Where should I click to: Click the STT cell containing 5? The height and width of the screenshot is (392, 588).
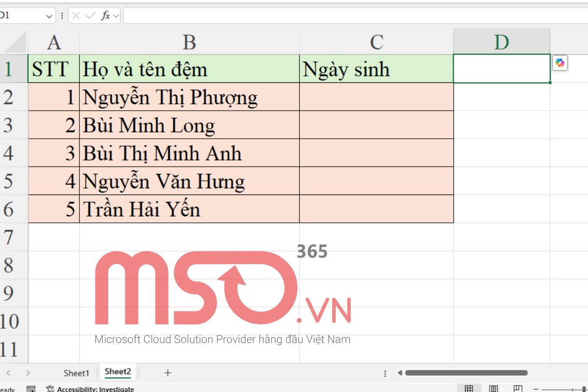(x=54, y=209)
